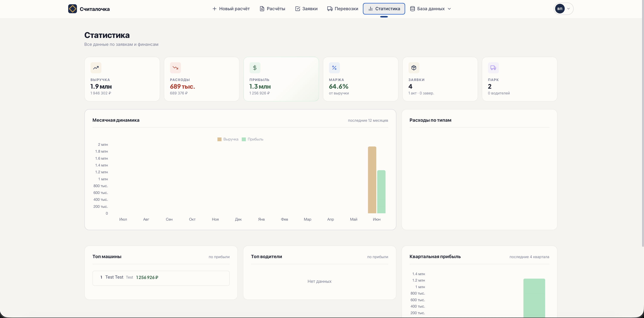
Task: Click the '0 водителей' text
Action: 499,93
